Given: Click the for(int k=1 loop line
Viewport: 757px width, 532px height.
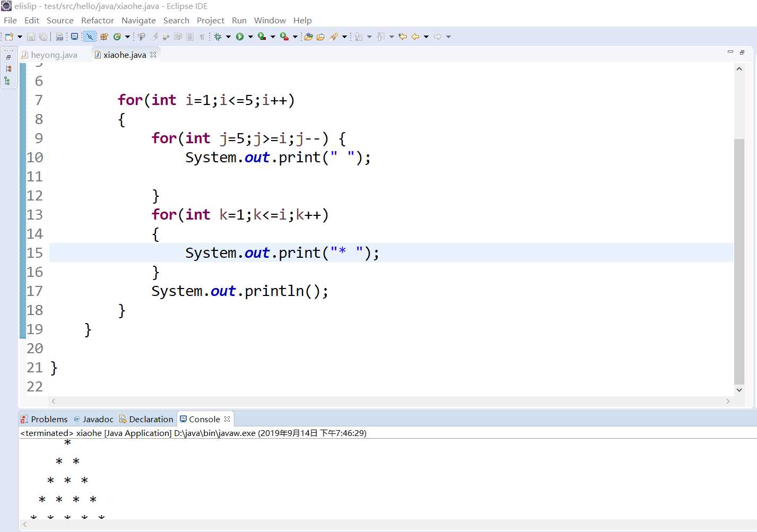Looking at the screenshot, I should point(240,215).
